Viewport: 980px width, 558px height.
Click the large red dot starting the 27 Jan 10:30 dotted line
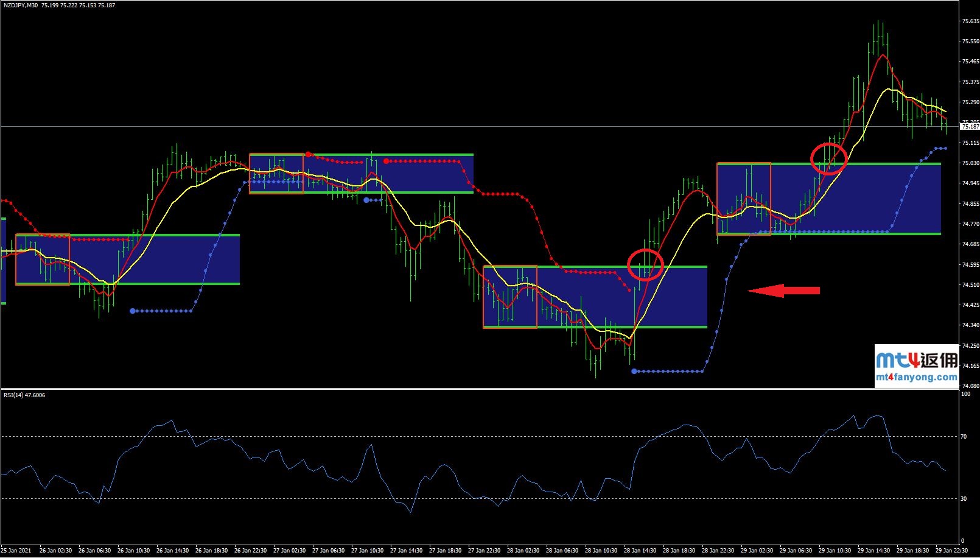[x=387, y=161]
